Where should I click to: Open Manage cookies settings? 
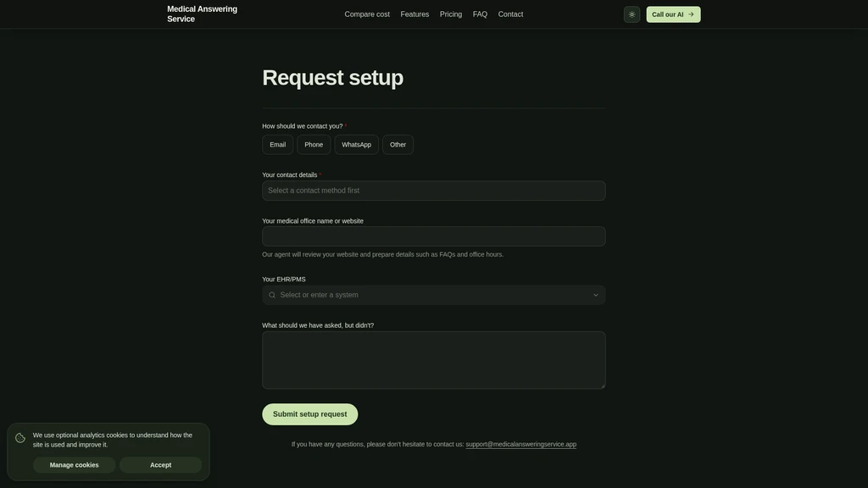[75, 465]
